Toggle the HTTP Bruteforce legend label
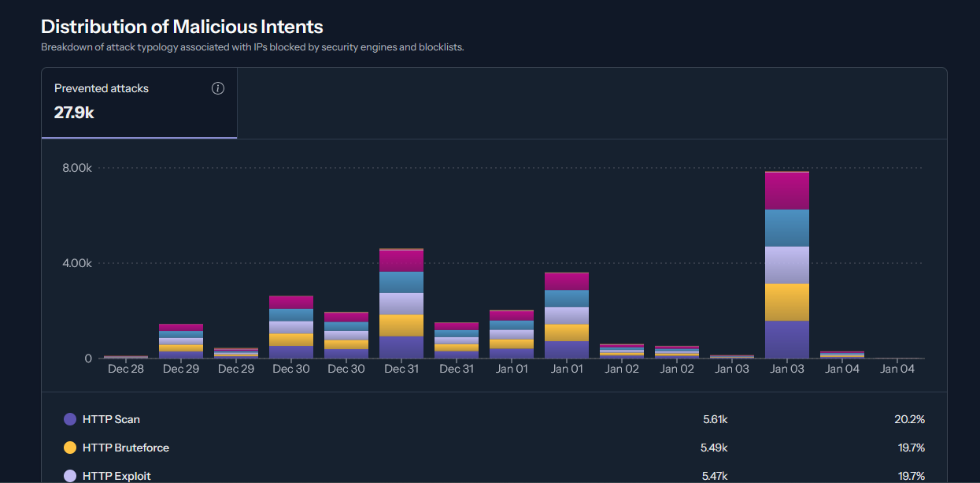Viewport: 980px width, 483px height. 125,448
